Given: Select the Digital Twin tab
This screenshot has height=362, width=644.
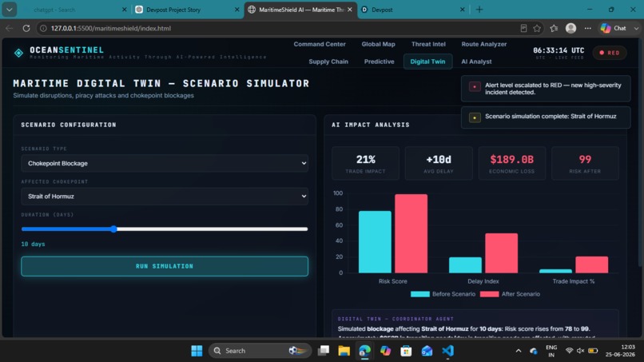Looking at the screenshot, I should tap(427, 62).
